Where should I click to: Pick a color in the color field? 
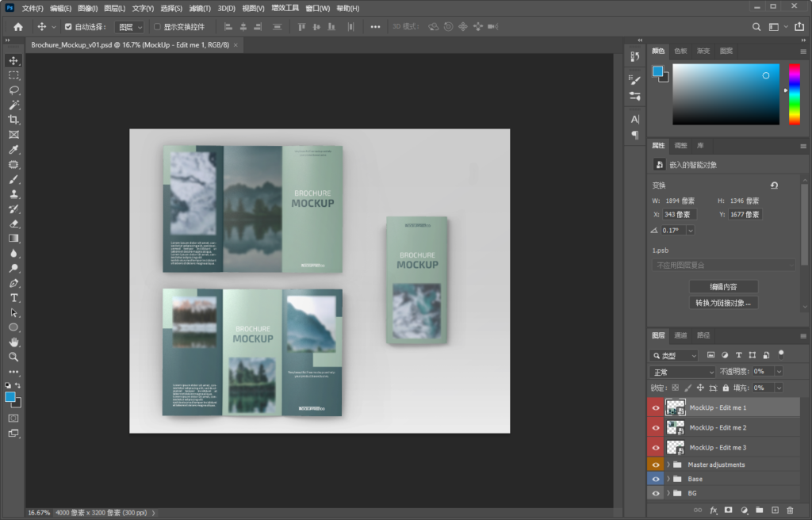coord(726,94)
